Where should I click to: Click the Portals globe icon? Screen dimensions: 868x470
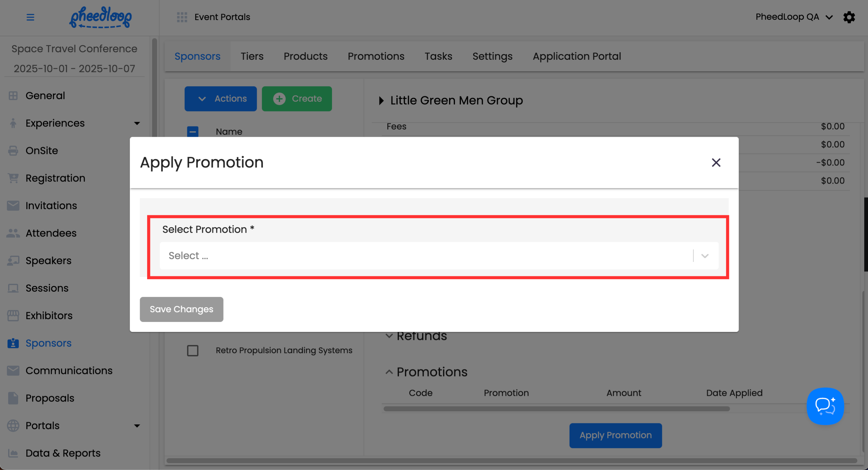(x=13, y=426)
